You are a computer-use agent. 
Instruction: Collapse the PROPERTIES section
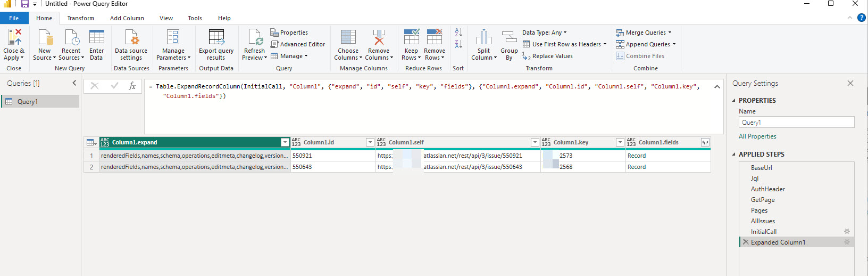734,100
